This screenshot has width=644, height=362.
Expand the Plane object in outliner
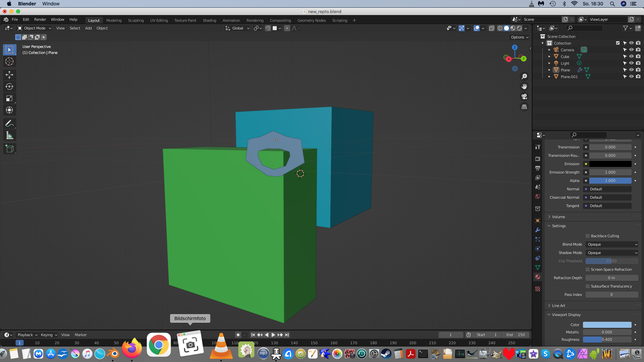pyautogui.click(x=549, y=70)
